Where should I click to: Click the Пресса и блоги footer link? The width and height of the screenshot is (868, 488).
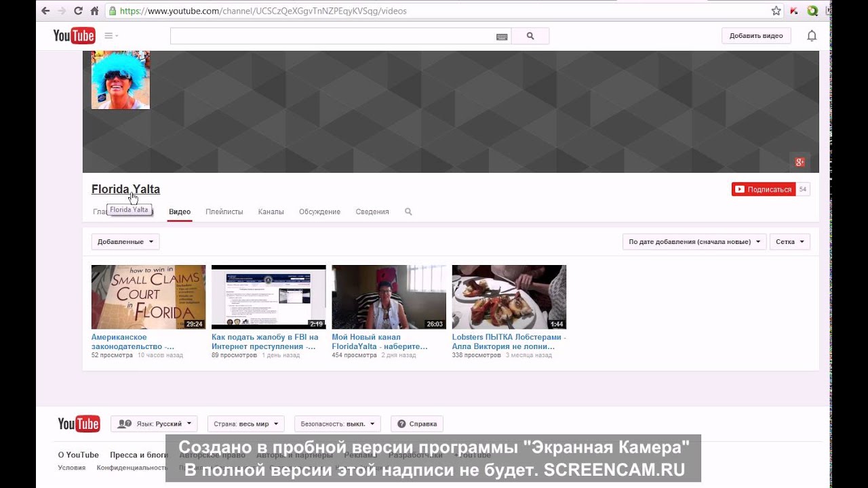click(x=139, y=455)
